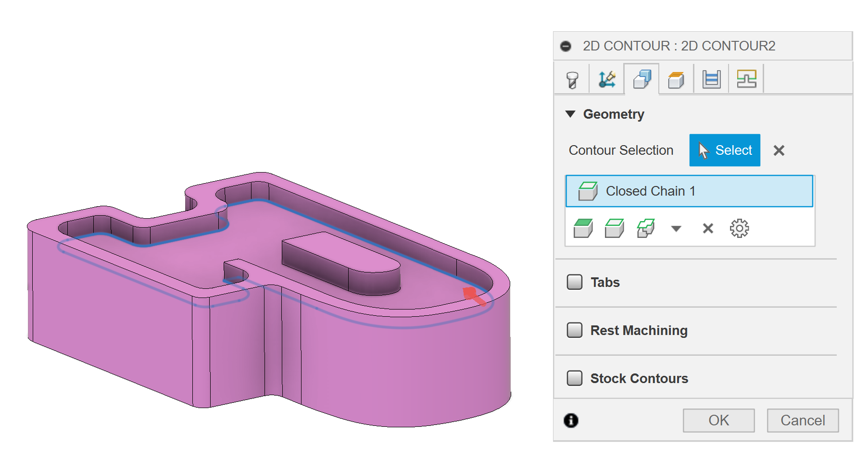Tick the Stock Contours checkbox

tap(575, 378)
